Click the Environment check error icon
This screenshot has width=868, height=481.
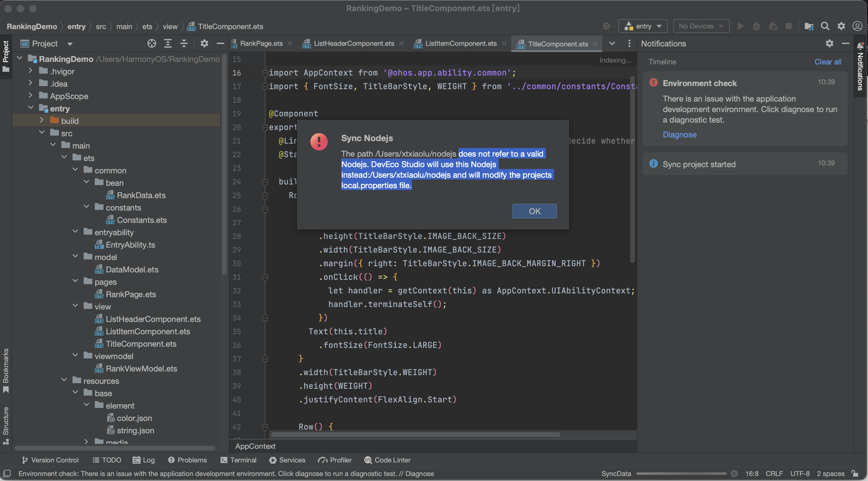[653, 82]
